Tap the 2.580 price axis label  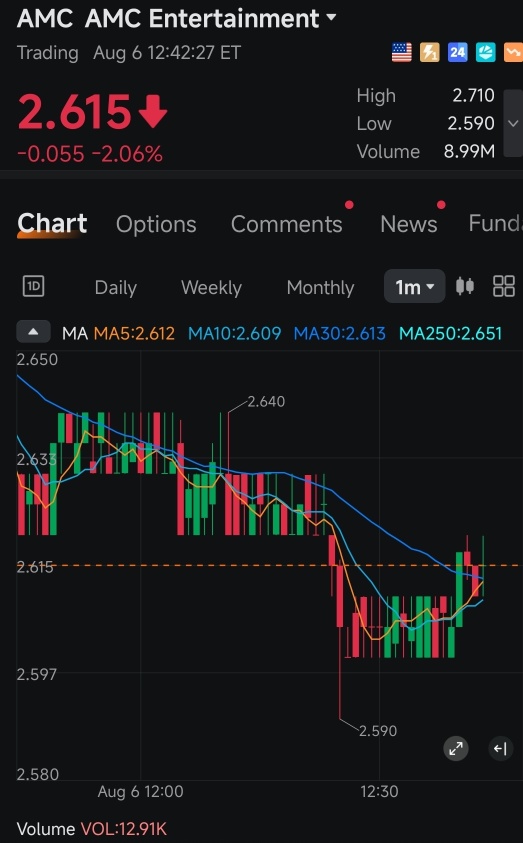pyautogui.click(x=37, y=774)
